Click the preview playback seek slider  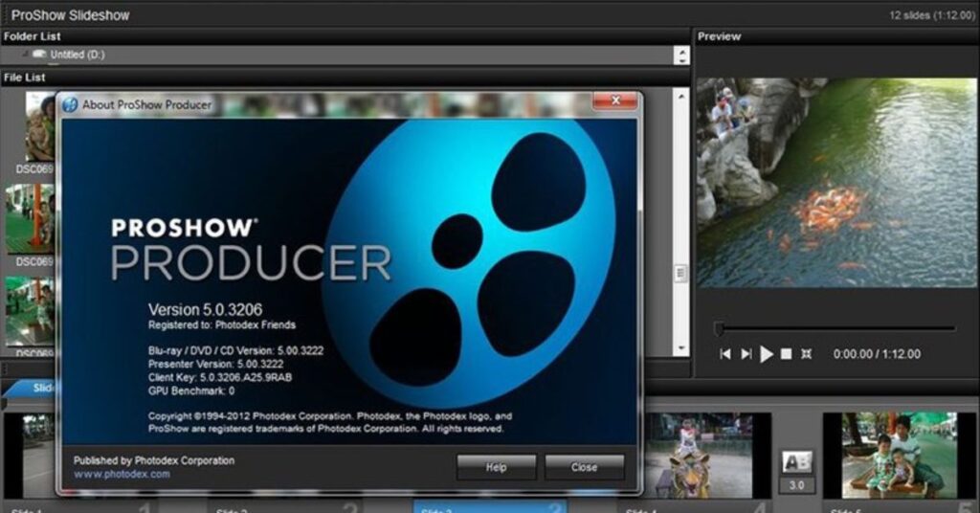point(835,328)
